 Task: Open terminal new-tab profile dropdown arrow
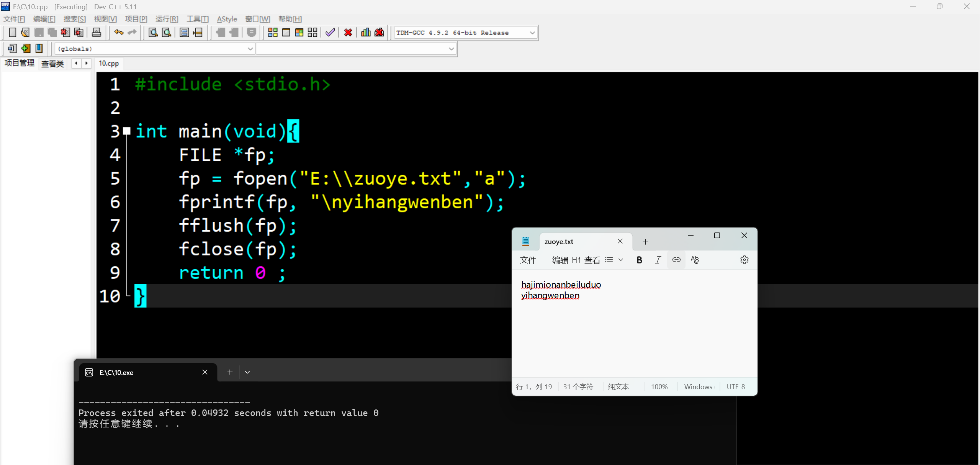(247, 372)
